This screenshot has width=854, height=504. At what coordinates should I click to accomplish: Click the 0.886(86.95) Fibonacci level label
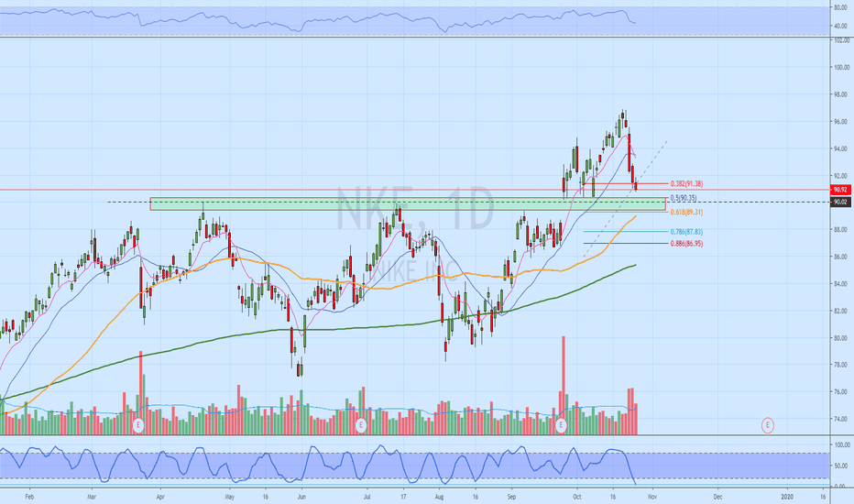click(x=686, y=244)
